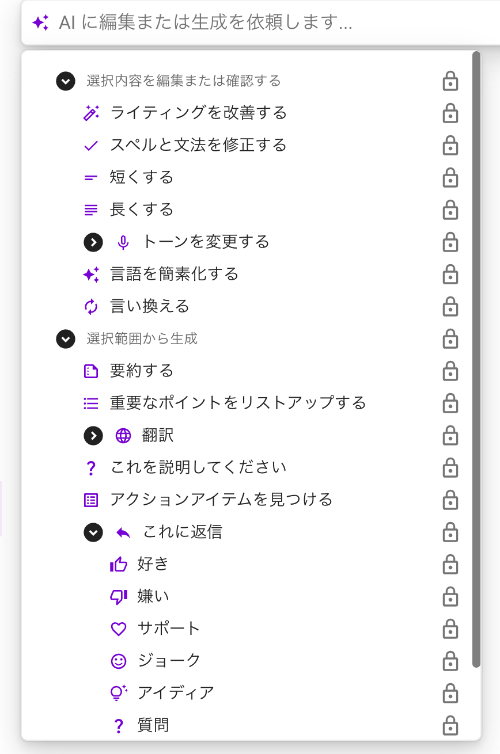
Task: Toggle the lock on the 短くする row
Action: (450, 177)
